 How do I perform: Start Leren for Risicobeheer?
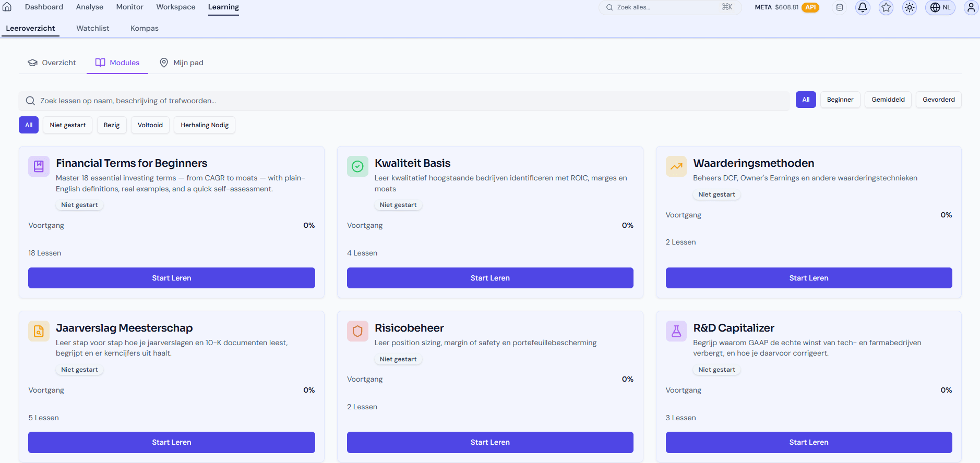pyautogui.click(x=490, y=442)
